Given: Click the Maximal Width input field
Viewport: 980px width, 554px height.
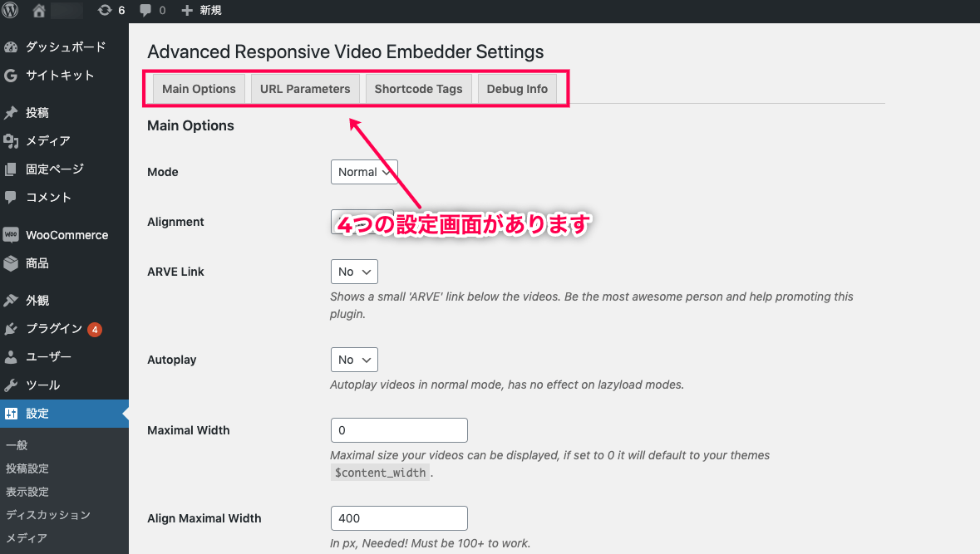Looking at the screenshot, I should (x=399, y=430).
